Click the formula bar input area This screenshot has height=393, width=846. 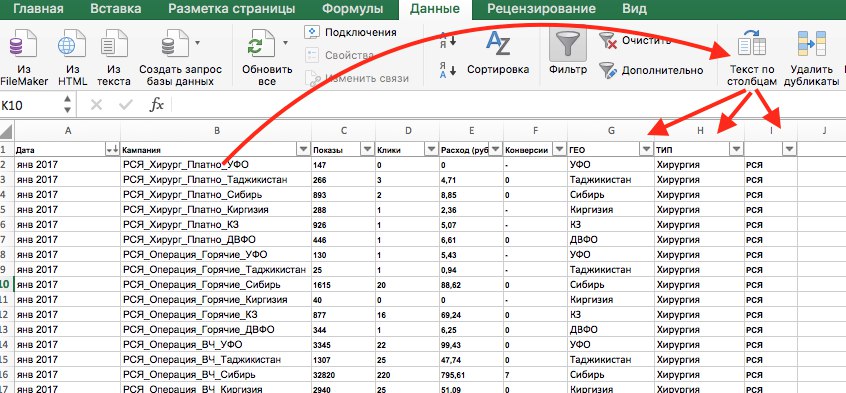[508, 105]
